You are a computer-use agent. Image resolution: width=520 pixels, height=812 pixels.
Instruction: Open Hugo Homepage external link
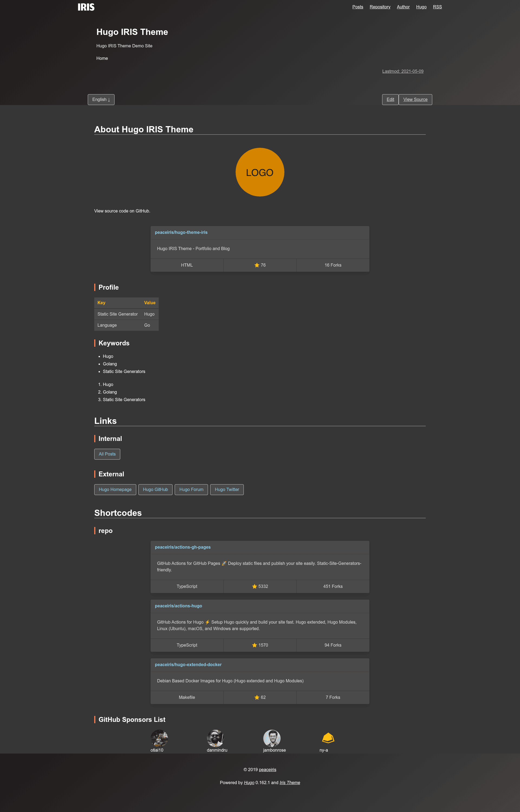coord(115,489)
